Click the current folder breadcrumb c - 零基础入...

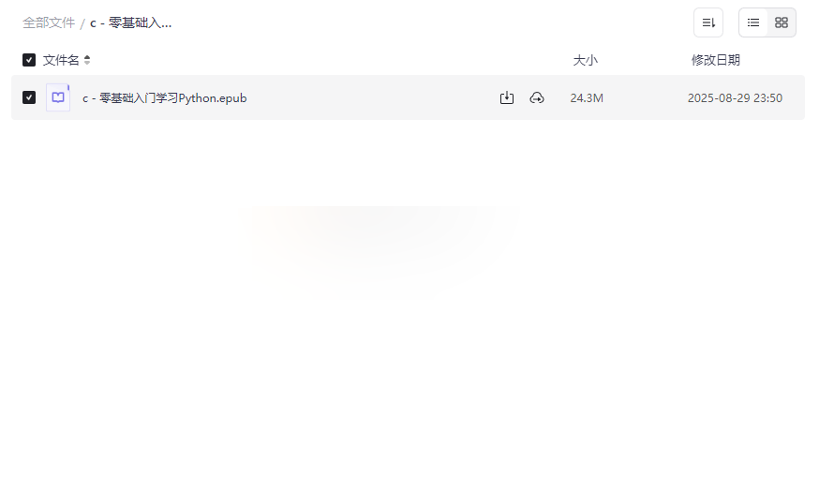click(130, 23)
